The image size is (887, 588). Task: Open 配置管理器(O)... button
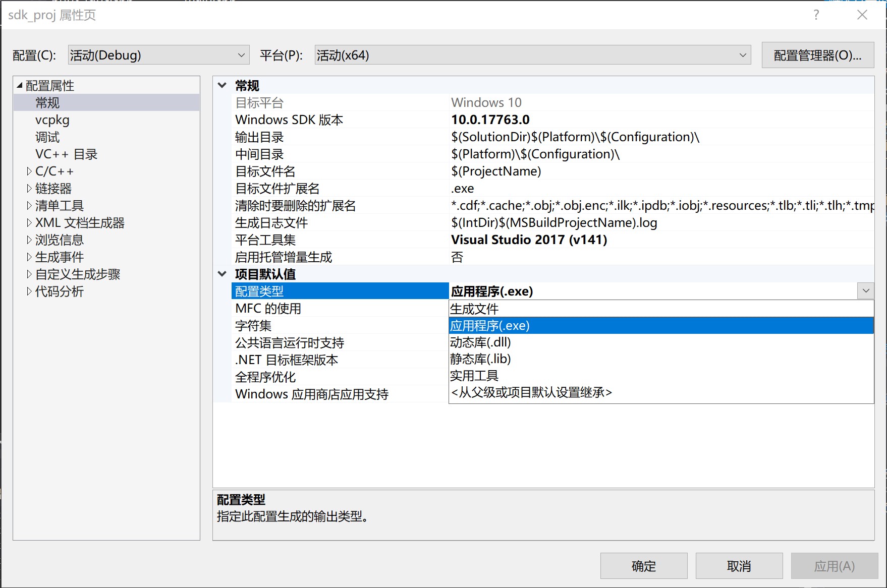click(x=817, y=55)
